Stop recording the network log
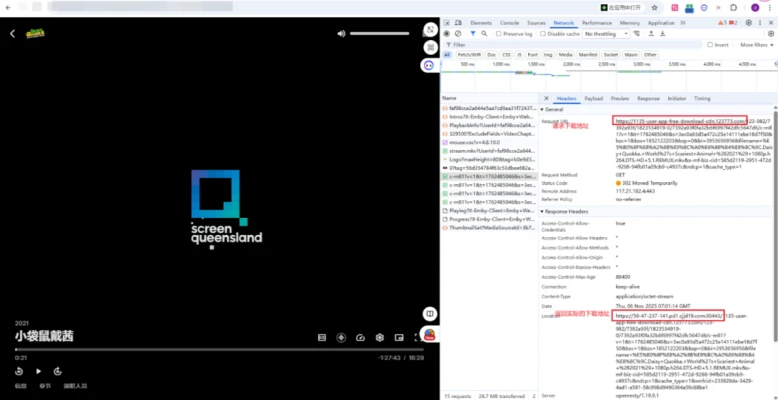The image size is (779, 401). point(447,33)
